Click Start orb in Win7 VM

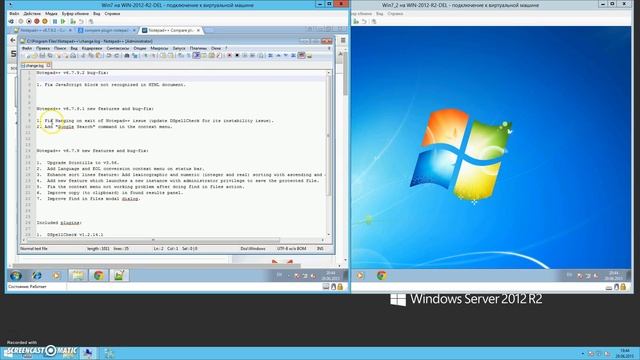16,276
